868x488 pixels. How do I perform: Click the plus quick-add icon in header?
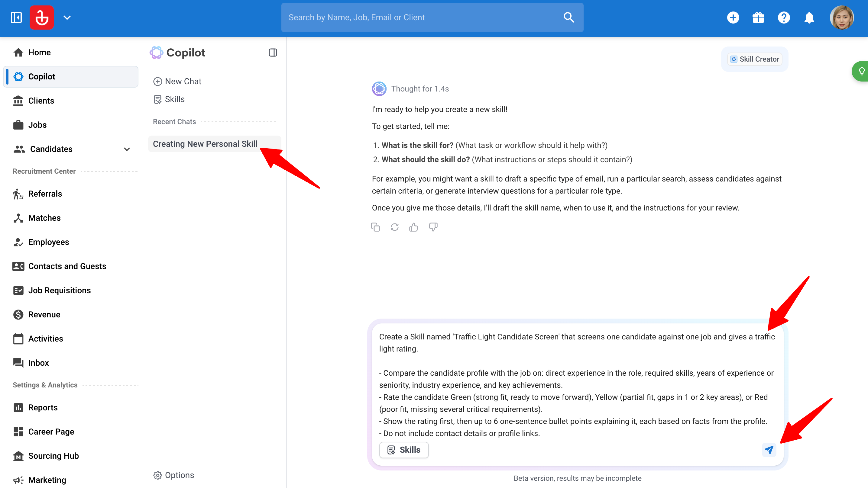coord(733,18)
